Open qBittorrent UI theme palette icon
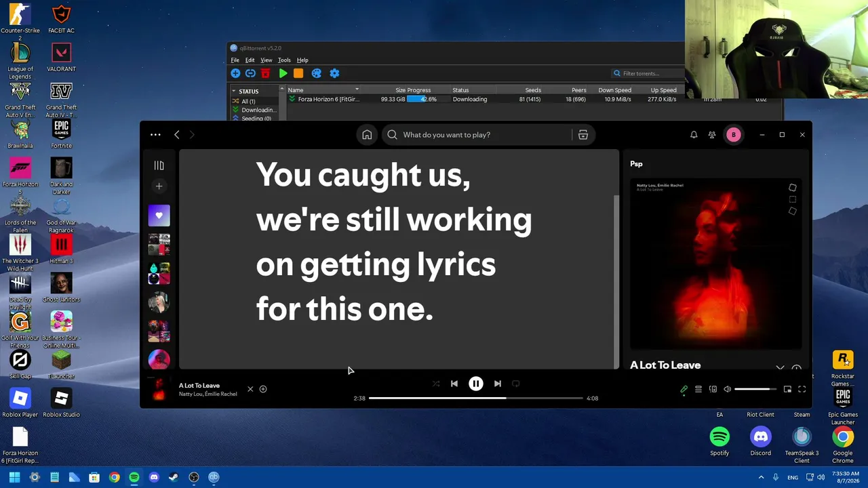 coord(316,73)
